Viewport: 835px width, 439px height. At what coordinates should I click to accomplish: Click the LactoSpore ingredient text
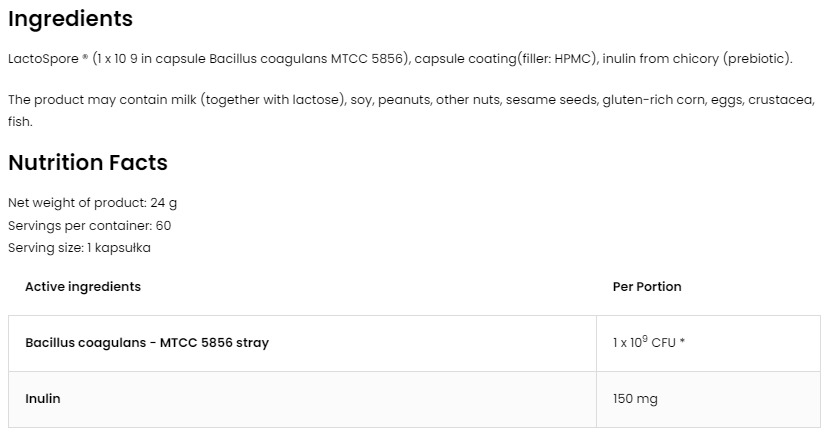[41, 58]
